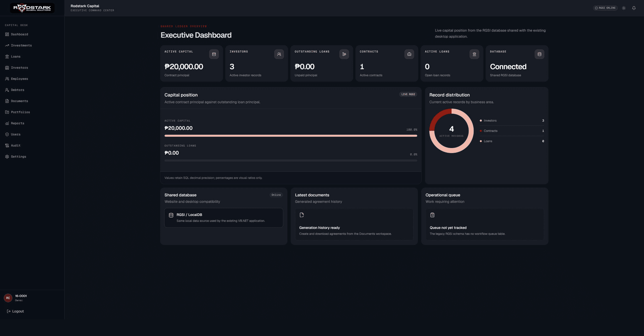Click the Employees people icon
The width and height of the screenshot is (644, 336).
7,79
